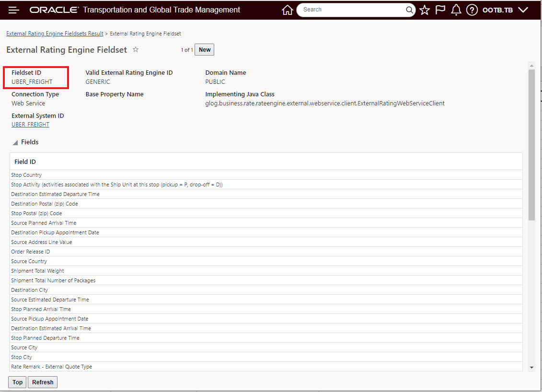
Task: Click the Fieldset ID value UBER_FREIGHT
Action: point(32,82)
